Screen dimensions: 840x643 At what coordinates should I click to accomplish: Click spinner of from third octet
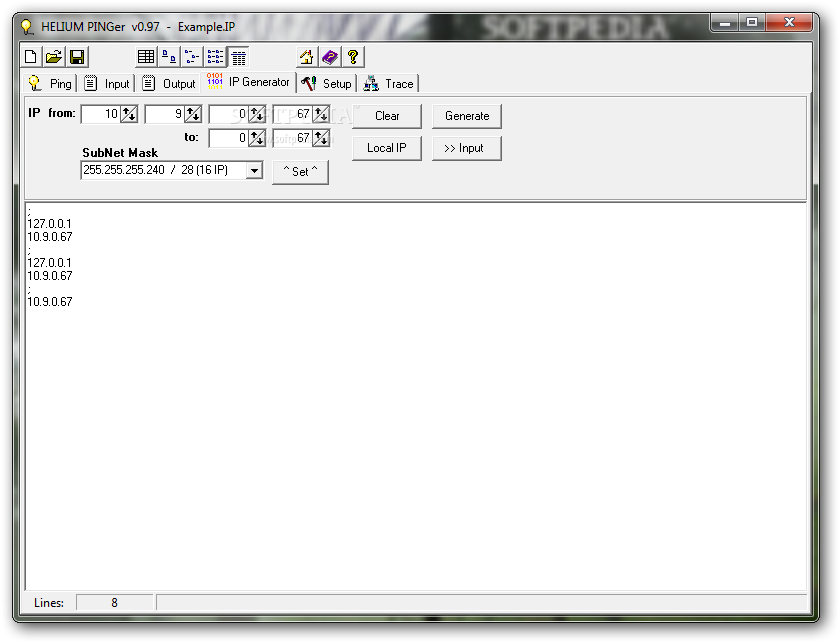257,114
